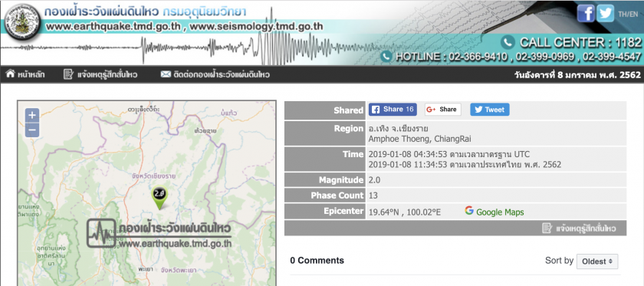Click แจ้งเหตุรู้สึกสั่นไหว report link below epicenter
This screenshot has height=286, width=644.
click(x=579, y=228)
